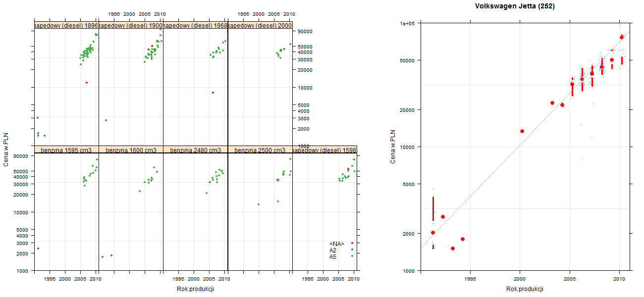
Task: Pick the blue legend dot beside 'A2'
Action: [x=352, y=249]
